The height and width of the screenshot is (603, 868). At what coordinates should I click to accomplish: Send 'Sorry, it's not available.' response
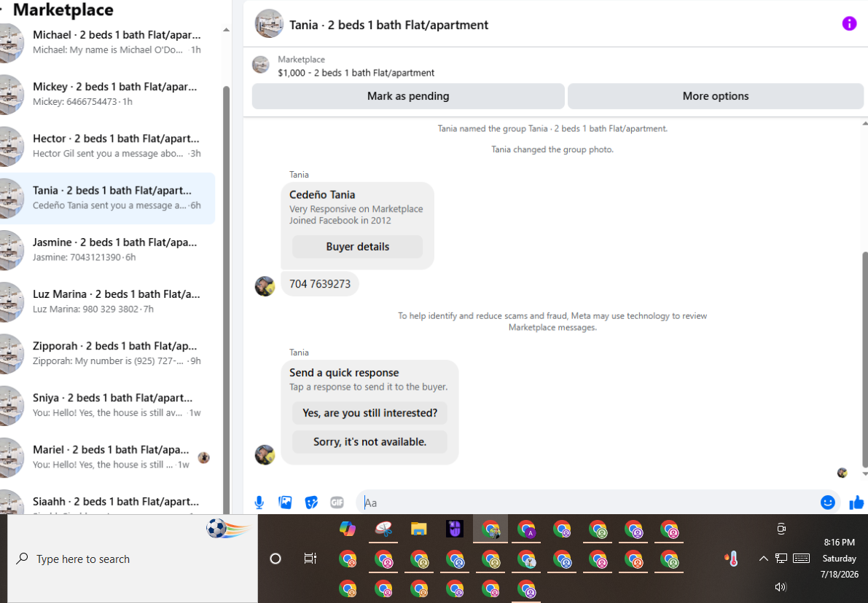click(x=370, y=442)
